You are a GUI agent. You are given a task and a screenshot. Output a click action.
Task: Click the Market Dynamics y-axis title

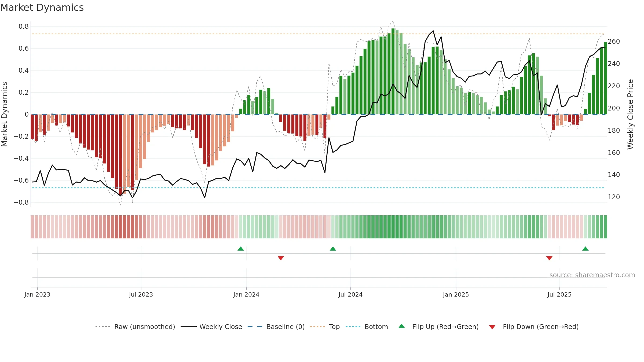[x=4, y=114]
